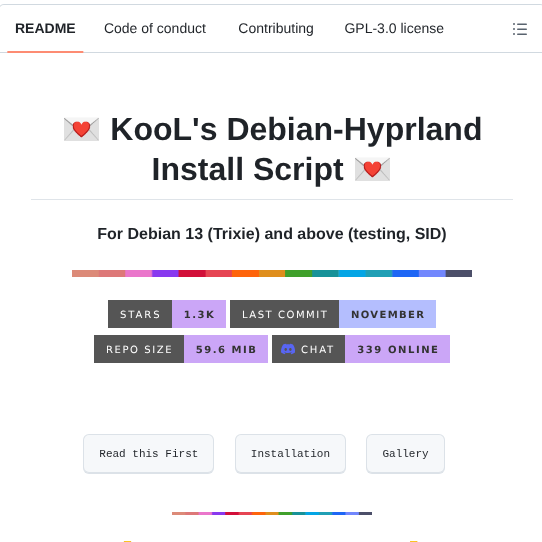Switch to the README tab

45,29
